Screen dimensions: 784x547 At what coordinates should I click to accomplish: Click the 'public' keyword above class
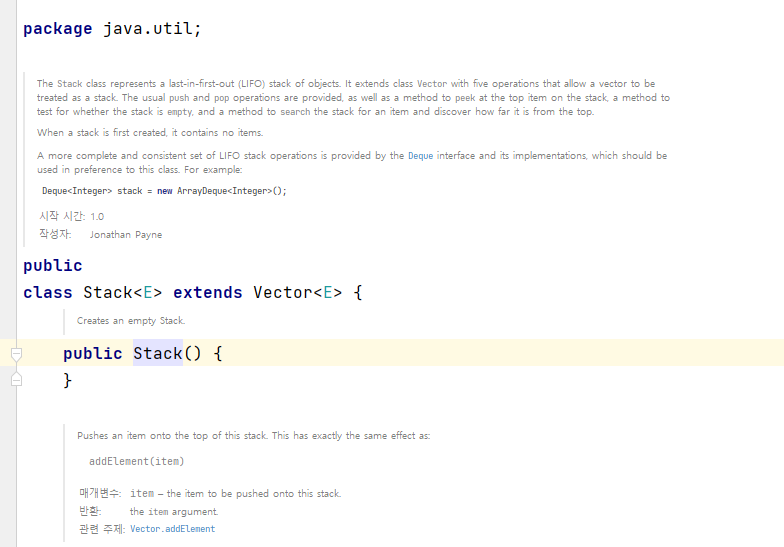click(52, 266)
